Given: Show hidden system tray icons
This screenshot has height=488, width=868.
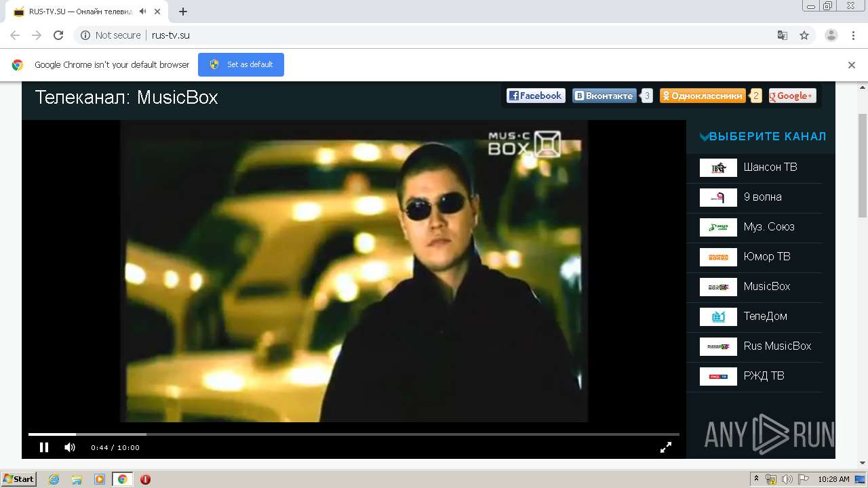Looking at the screenshot, I should [756, 479].
